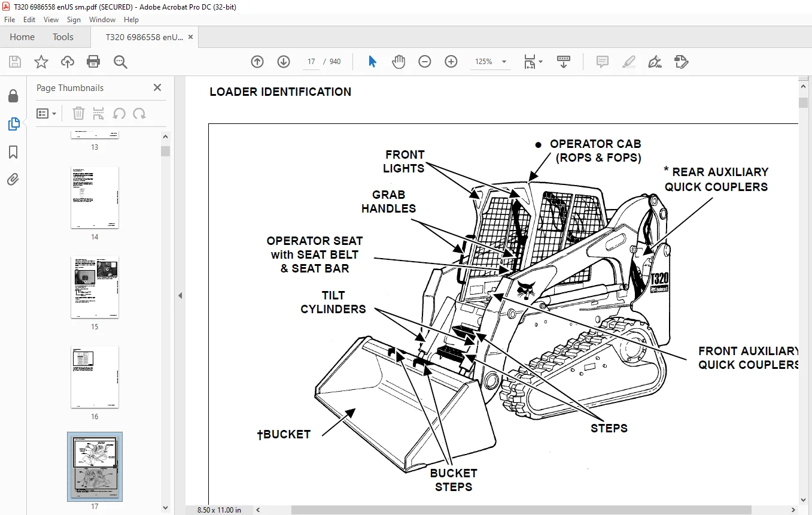Print the document
The height and width of the screenshot is (515, 812).
pyautogui.click(x=93, y=62)
